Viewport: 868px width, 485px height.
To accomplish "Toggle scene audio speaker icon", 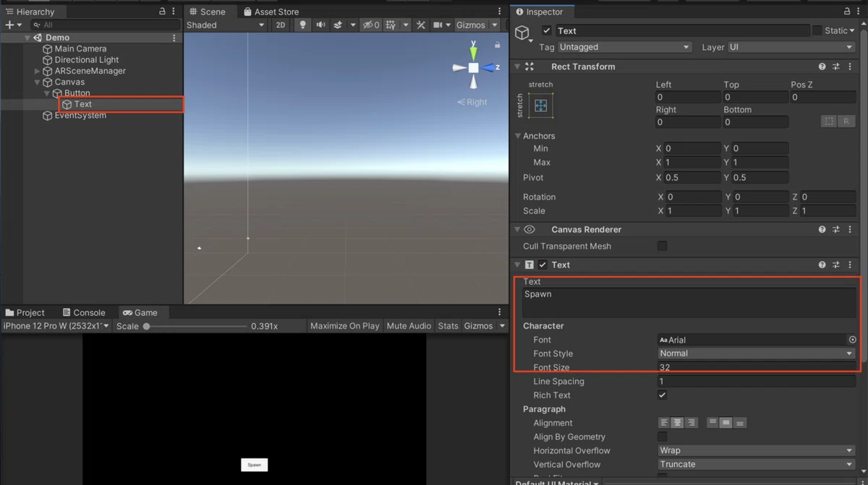I will point(320,25).
